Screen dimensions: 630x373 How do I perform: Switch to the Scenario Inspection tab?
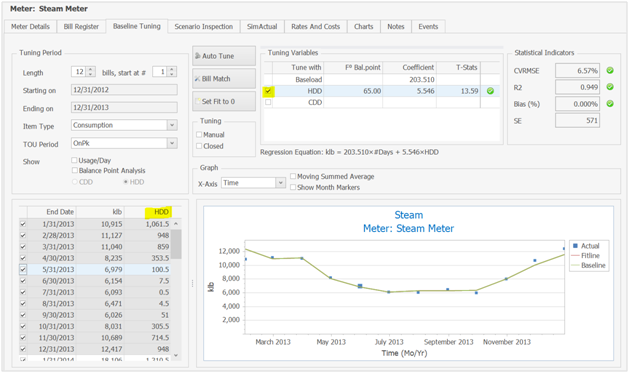204,27
